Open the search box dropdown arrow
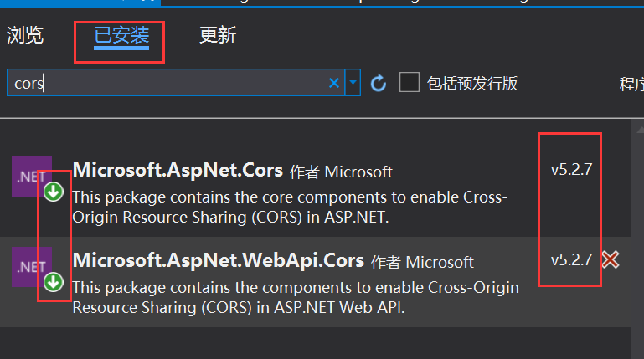Image resolution: width=644 pixels, height=359 pixels. [x=353, y=83]
